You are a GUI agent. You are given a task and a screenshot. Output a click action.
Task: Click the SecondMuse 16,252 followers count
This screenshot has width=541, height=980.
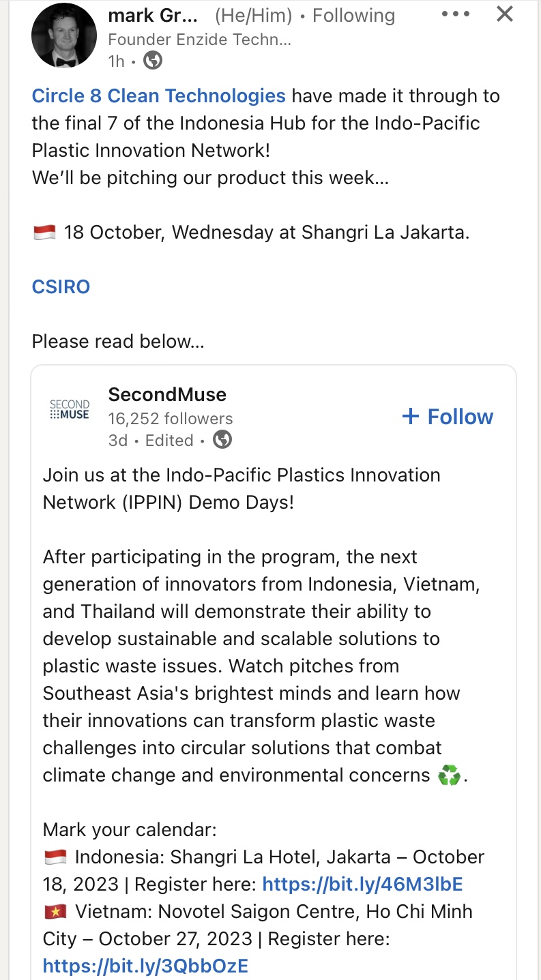pyautogui.click(x=171, y=419)
